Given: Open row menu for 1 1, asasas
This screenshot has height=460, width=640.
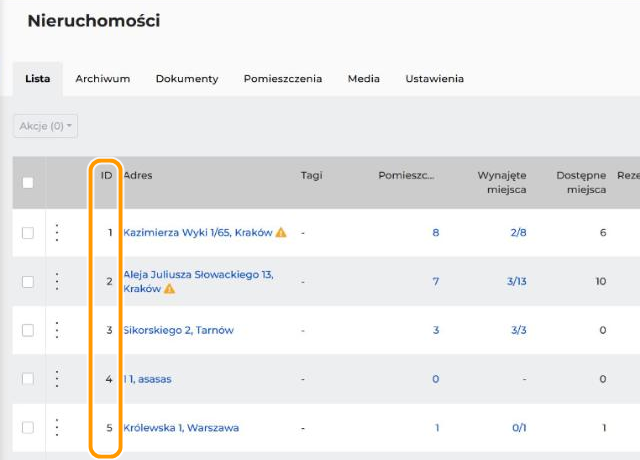Looking at the screenshot, I should coord(57,379).
